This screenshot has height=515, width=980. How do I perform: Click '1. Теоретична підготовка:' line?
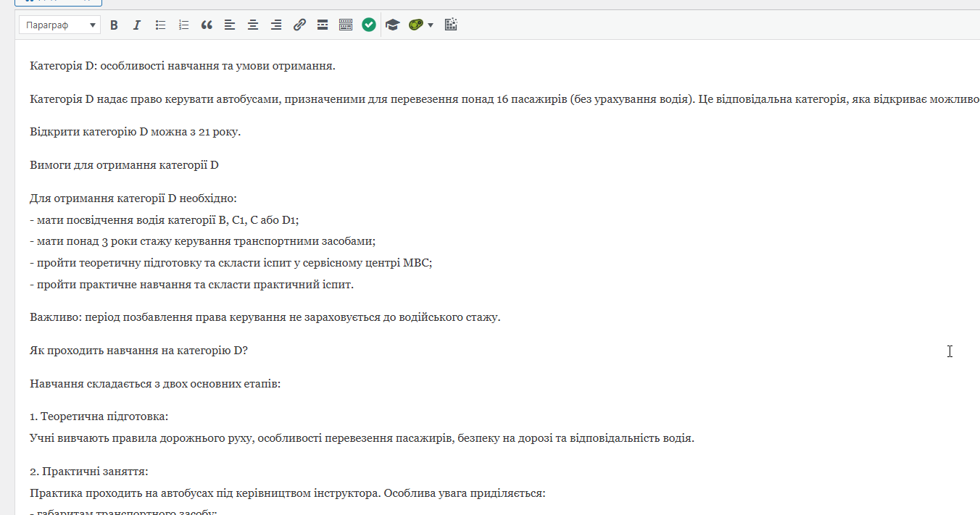[99, 416]
